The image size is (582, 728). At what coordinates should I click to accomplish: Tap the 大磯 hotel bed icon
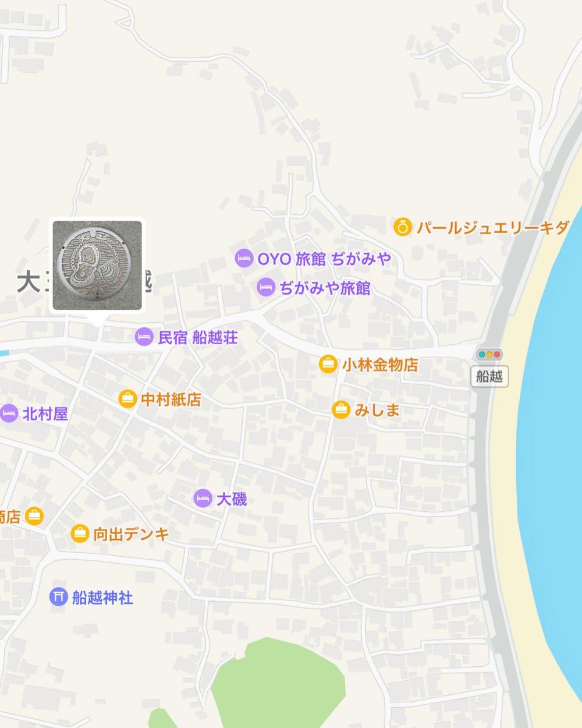(x=203, y=499)
